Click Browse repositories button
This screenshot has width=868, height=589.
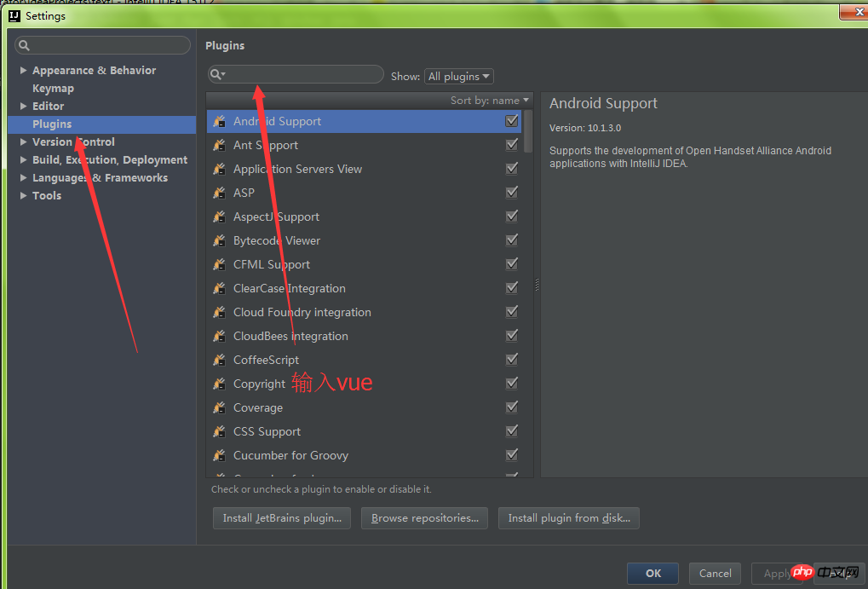(x=424, y=518)
